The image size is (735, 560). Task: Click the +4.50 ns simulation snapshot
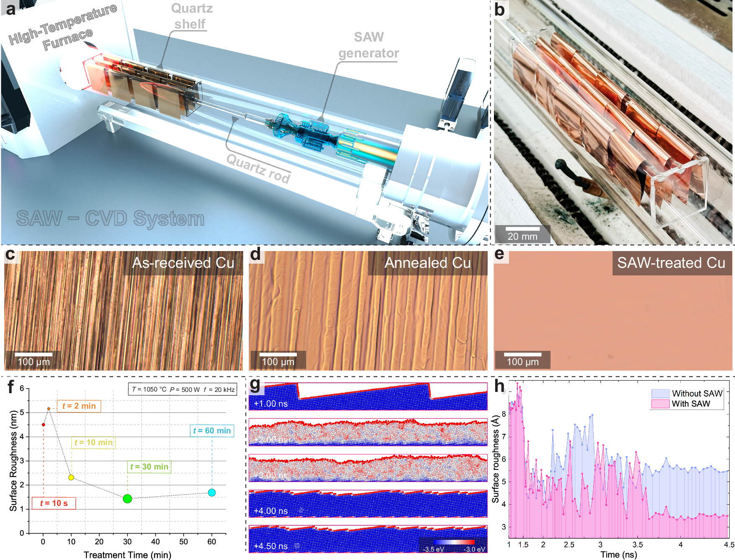(368, 539)
